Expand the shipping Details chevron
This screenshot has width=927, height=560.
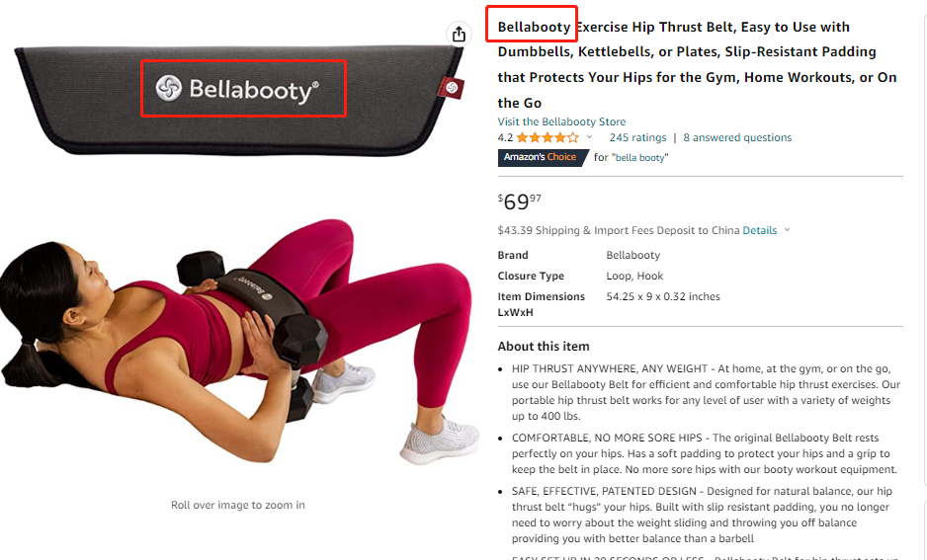click(x=787, y=230)
